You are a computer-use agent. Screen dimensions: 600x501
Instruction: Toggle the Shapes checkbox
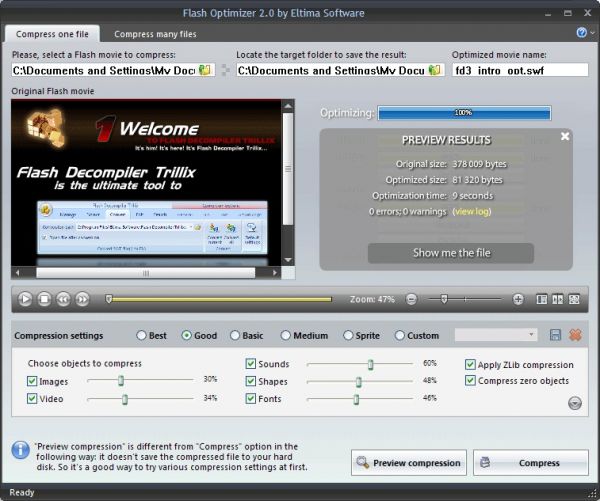point(251,381)
